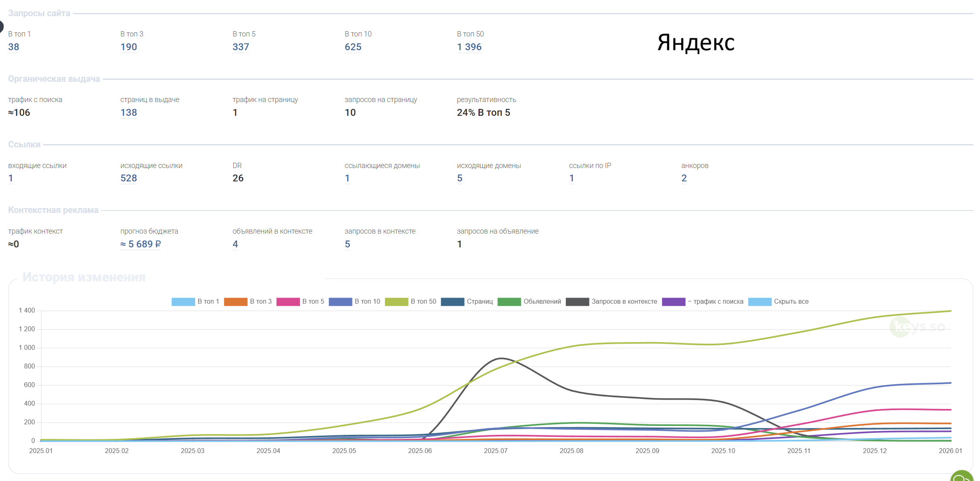Toggle the 'Страниц' legend series
Viewport: 980px width, 481px height.
coord(467,302)
